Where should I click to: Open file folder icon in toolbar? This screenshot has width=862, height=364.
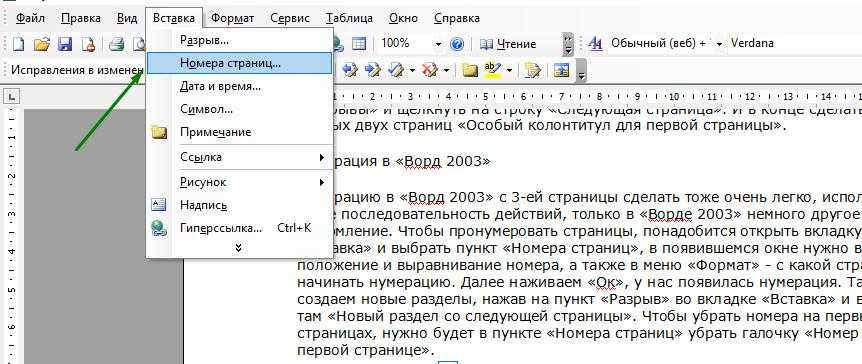pyautogui.click(x=42, y=44)
